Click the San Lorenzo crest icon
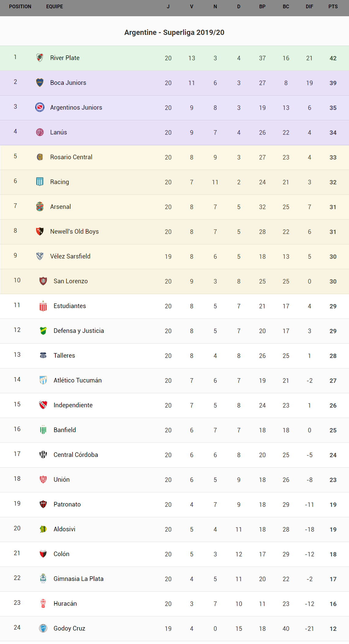This screenshot has width=349, height=644. coord(43,281)
